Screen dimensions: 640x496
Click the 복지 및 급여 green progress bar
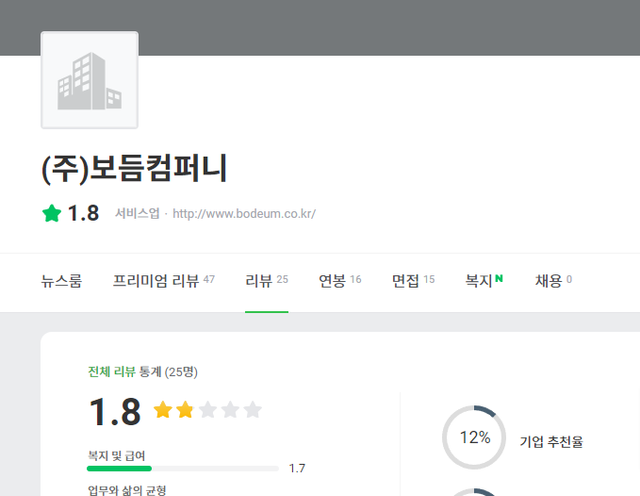tap(119, 467)
